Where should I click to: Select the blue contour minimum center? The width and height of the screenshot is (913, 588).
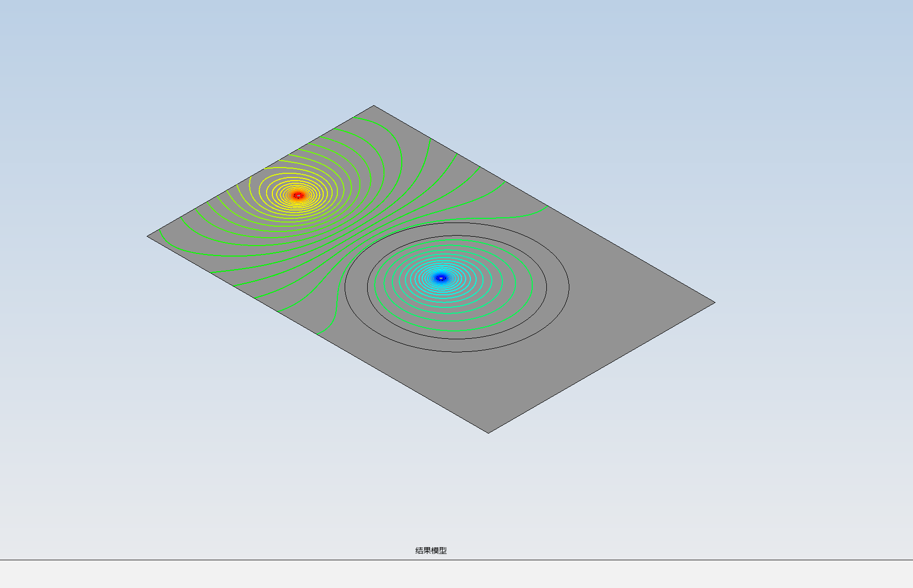pos(441,278)
